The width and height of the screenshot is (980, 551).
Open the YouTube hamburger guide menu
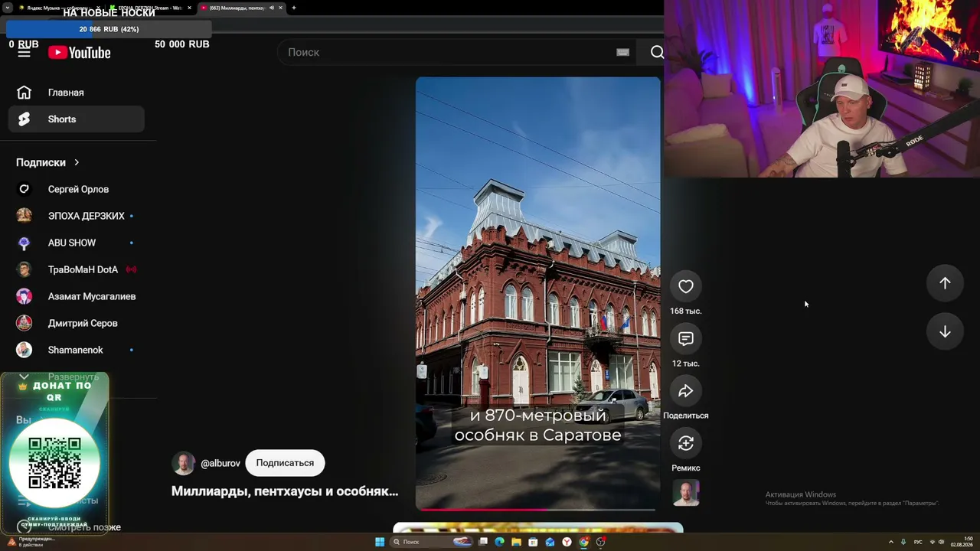pyautogui.click(x=24, y=52)
